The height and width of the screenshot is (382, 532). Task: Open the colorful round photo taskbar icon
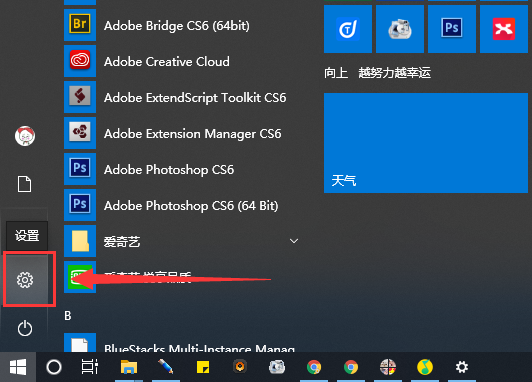click(388, 367)
